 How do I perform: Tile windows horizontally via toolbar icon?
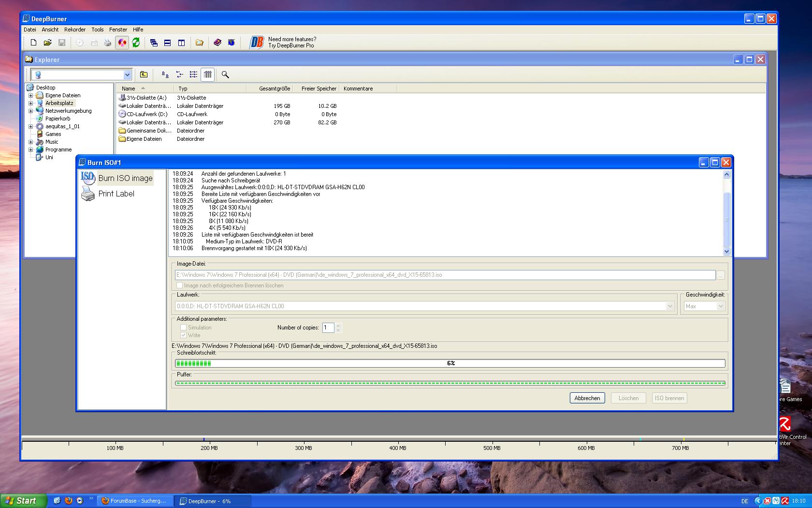(x=168, y=43)
